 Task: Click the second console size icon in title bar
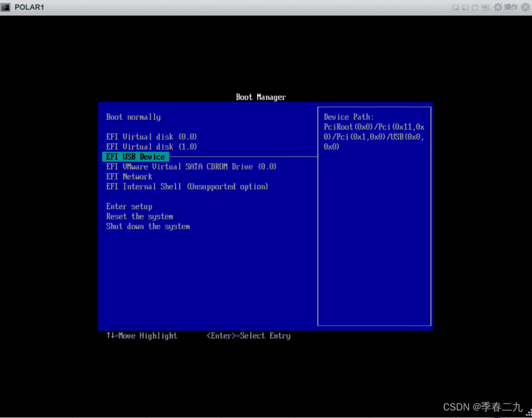pyautogui.click(x=465, y=8)
